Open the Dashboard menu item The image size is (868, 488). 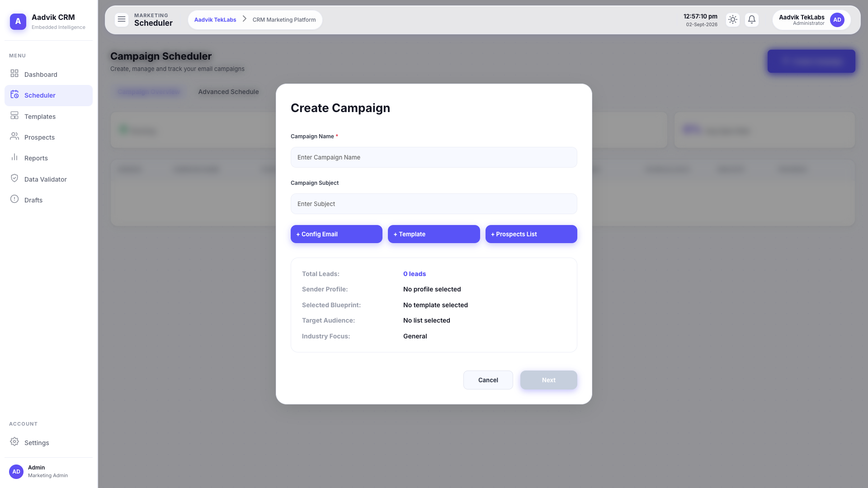point(48,75)
